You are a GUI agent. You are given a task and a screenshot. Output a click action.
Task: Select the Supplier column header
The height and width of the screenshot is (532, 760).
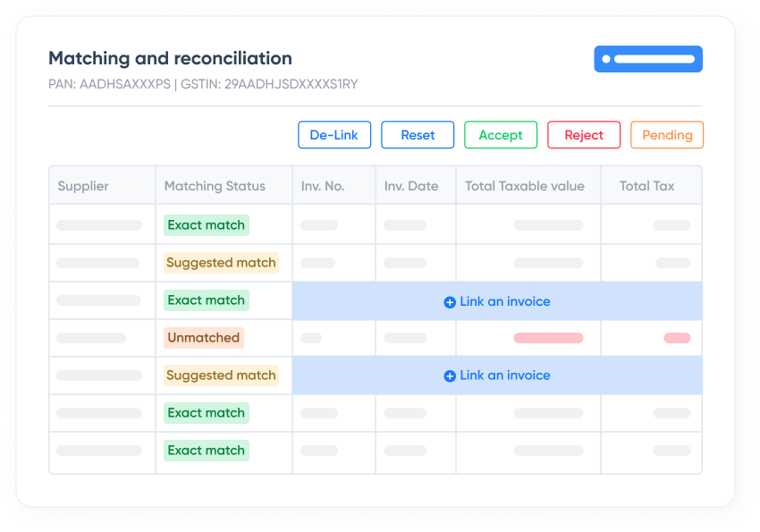[x=82, y=185]
